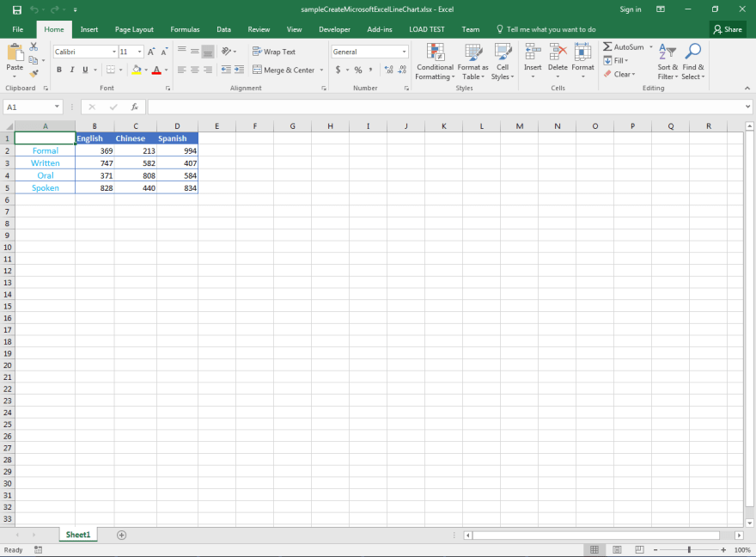Switch to the Data tab
Image resolution: width=756 pixels, height=557 pixels.
(x=223, y=29)
